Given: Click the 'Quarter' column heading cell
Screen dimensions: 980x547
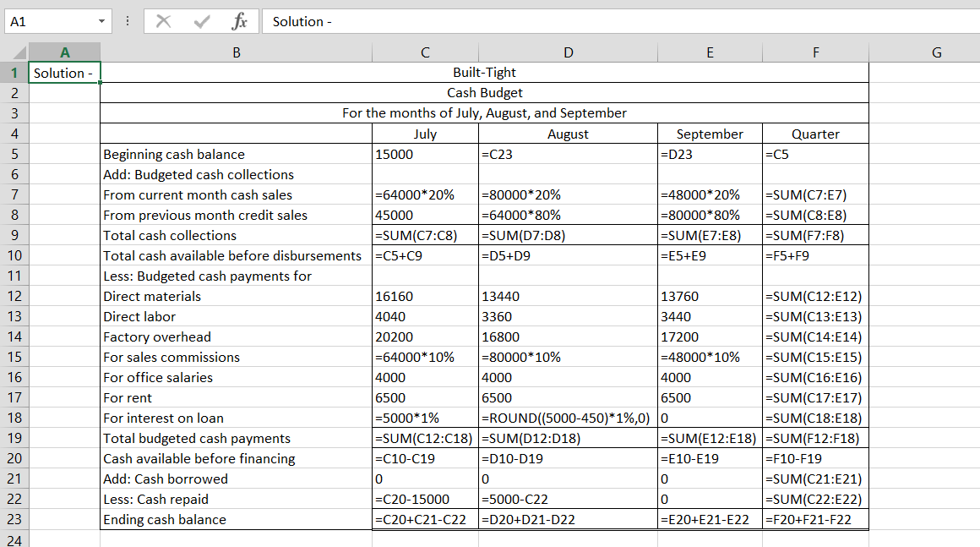Looking at the screenshot, I should click(x=815, y=134).
